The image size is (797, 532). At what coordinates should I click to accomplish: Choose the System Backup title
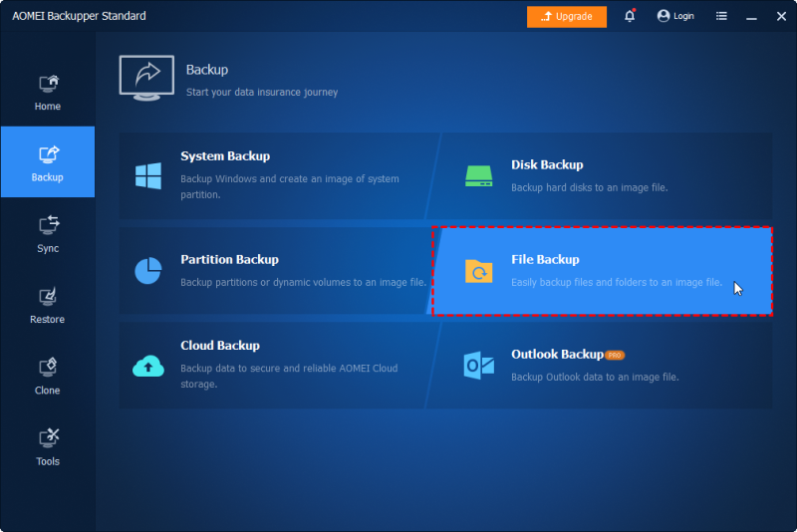[x=225, y=156]
